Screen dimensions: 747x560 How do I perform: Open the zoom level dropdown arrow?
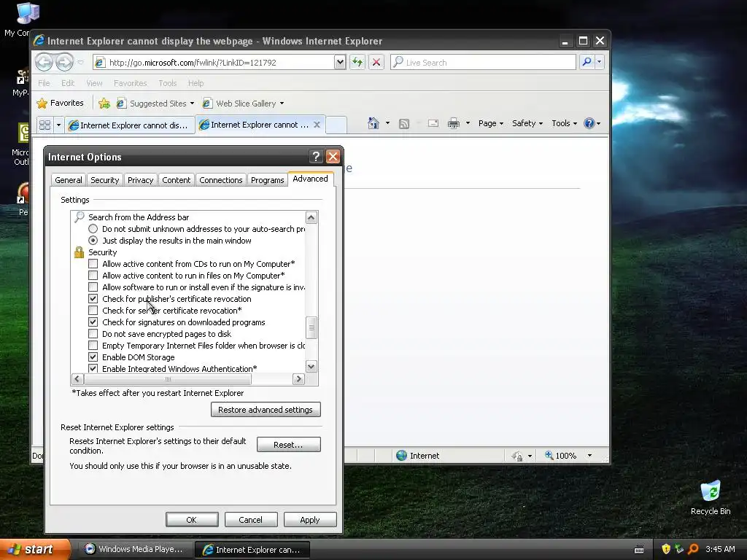click(589, 456)
